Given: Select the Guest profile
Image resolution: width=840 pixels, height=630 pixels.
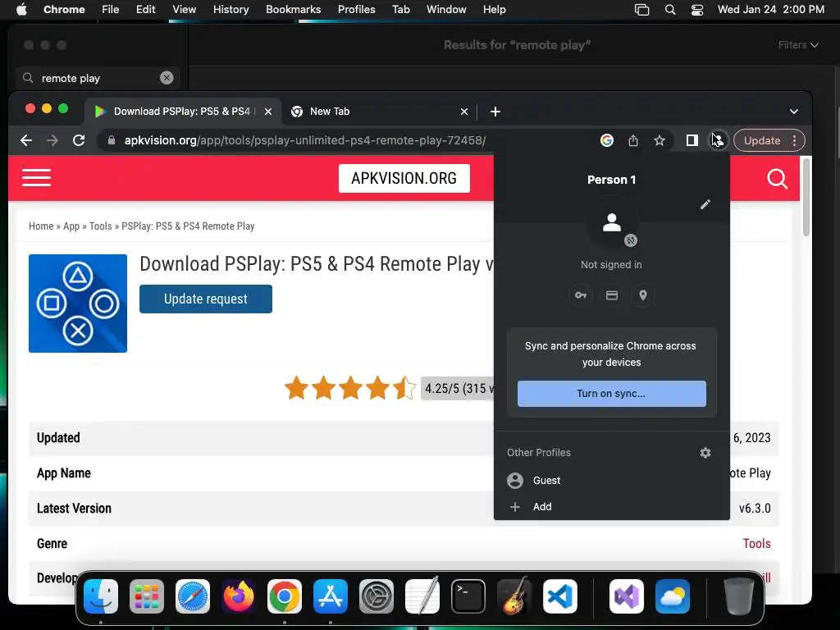Looking at the screenshot, I should coord(611,481).
